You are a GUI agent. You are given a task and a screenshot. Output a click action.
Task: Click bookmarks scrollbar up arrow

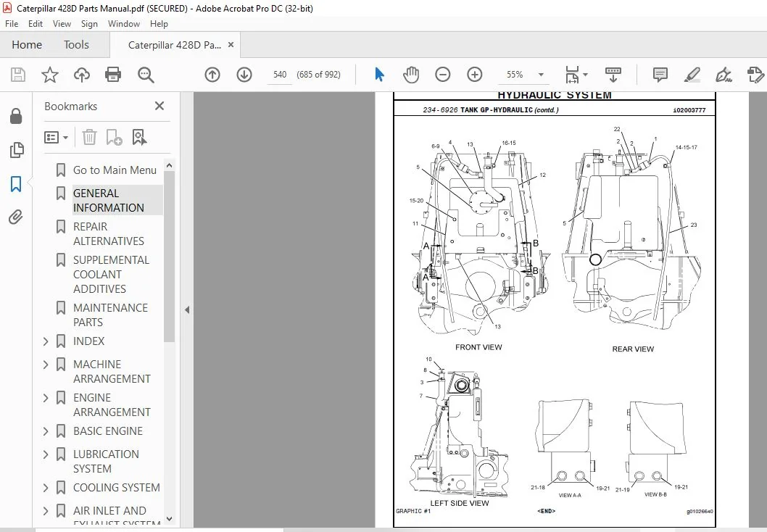[x=169, y=165]
